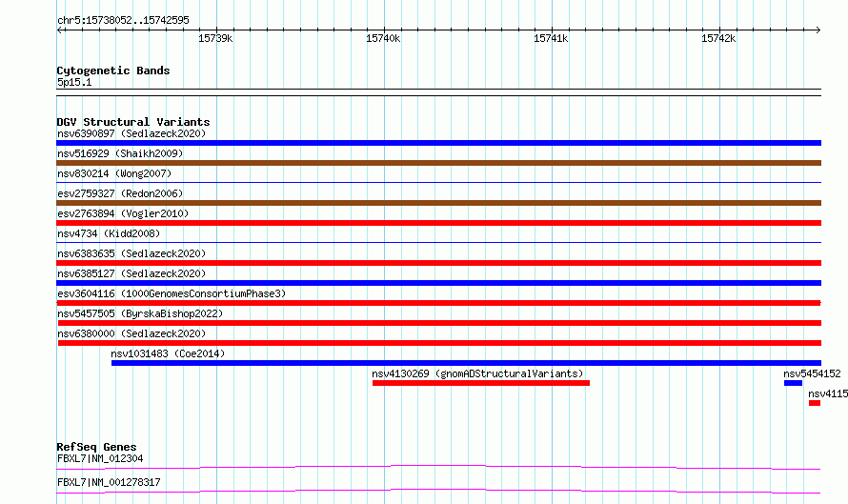Click the nsv5457505 (ByrskaBishop2022) label
Viewport: 848px width, 504px height.
[140, 313]
